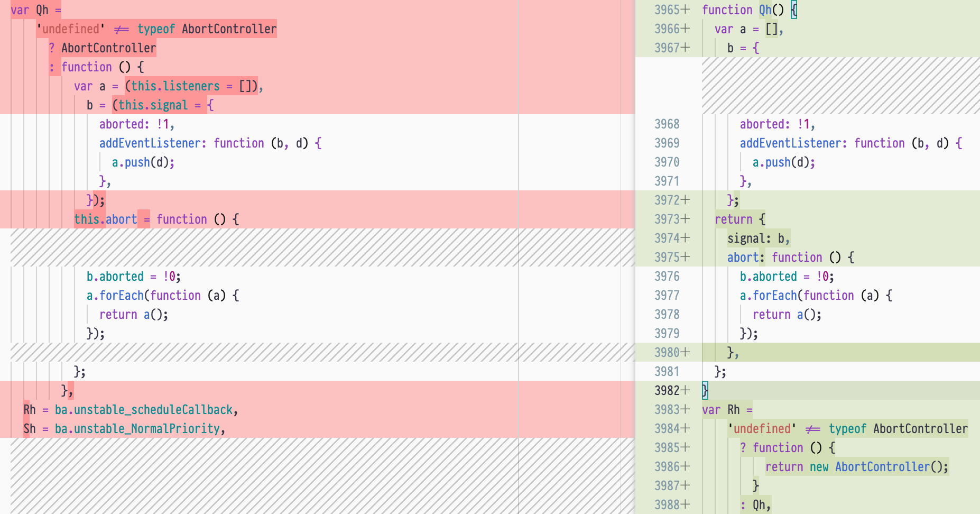Screen dimensions: 980x514
Task: Click line number 3977 in the gutter
Action: (667, 296)
